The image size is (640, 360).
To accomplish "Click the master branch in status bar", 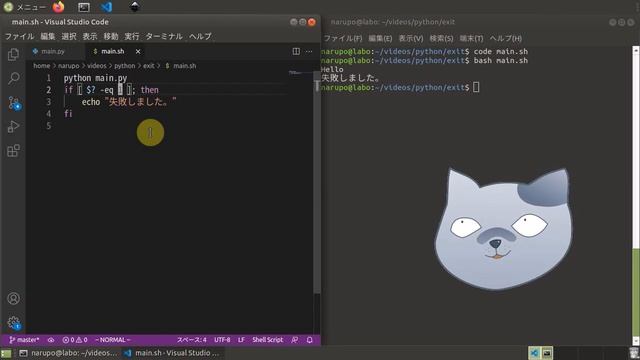I will 24,340.
